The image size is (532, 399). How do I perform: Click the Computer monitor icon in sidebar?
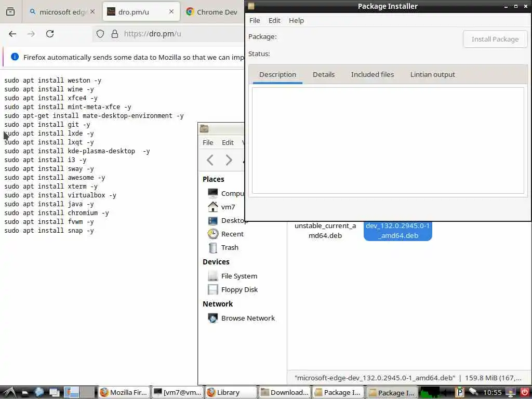point(212,193)
